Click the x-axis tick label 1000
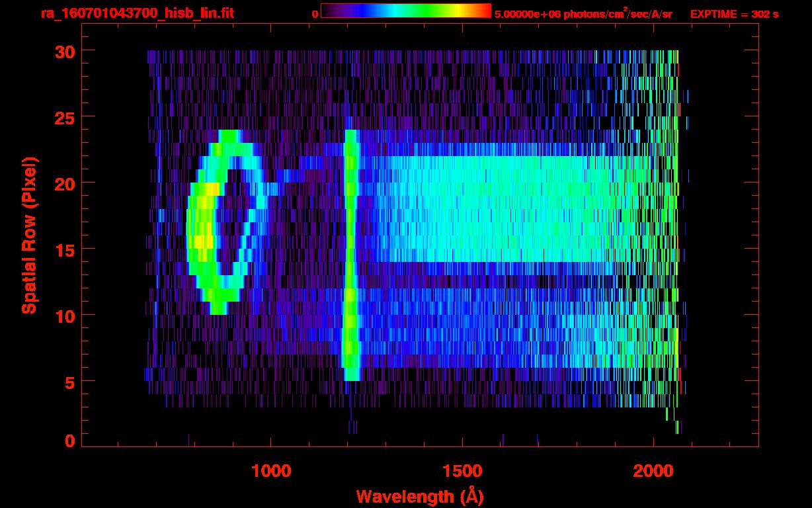Screen dimensions: 812x508 pos(271,471)
